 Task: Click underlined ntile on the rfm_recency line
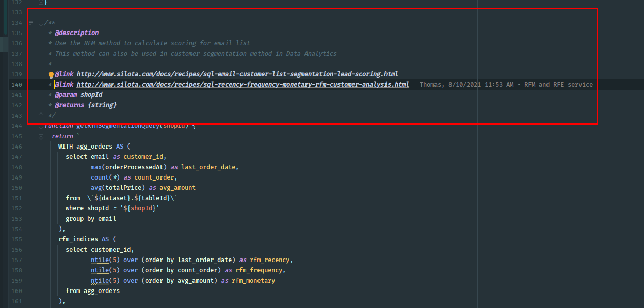(x=100, y=260)
